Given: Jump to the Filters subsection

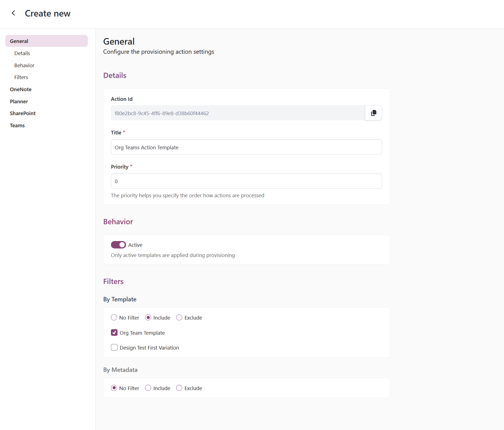Looking at the screenshot, I should tap(21, 77).
